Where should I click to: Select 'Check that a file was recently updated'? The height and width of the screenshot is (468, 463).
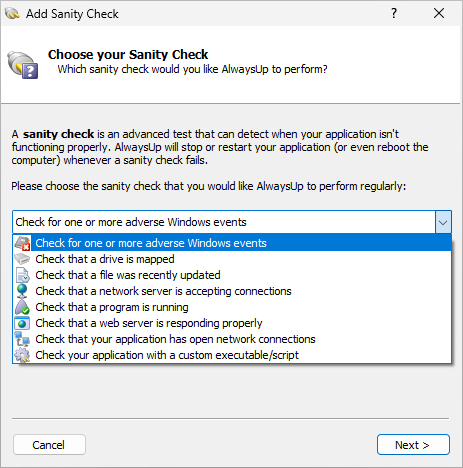pyautogui.click(x=232, y=275)
